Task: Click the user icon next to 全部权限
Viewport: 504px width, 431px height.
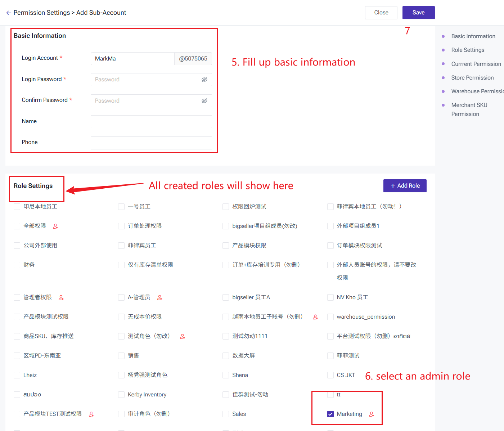Action: (55, 226)
